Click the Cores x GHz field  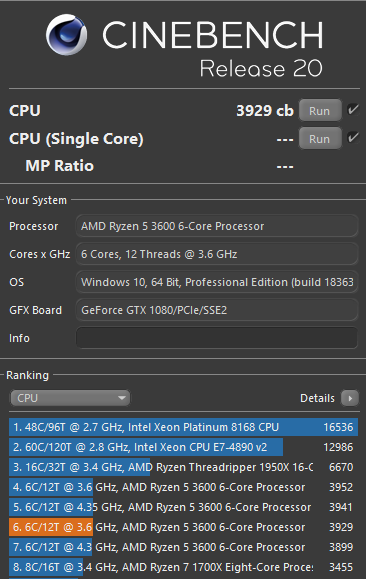217,254
